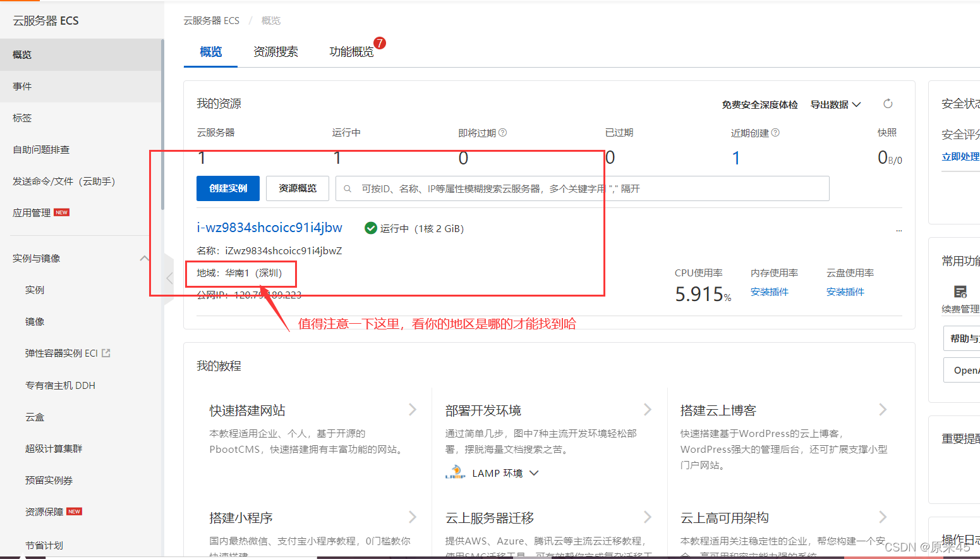This screenshot has width=980, height=559.
Task: Click the LAMP logo icon
Action: 455,472
